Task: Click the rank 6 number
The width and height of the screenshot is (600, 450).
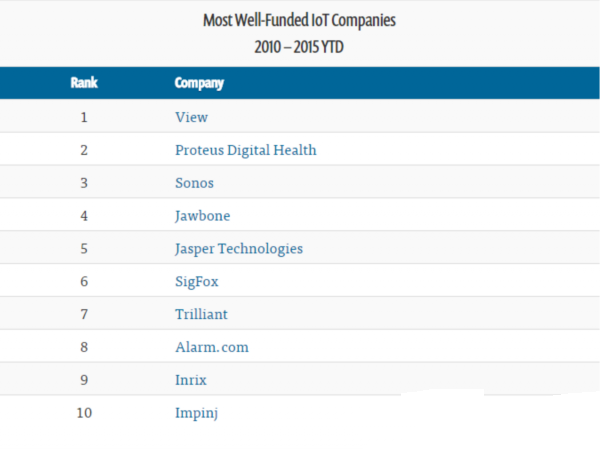Action: 84,281
